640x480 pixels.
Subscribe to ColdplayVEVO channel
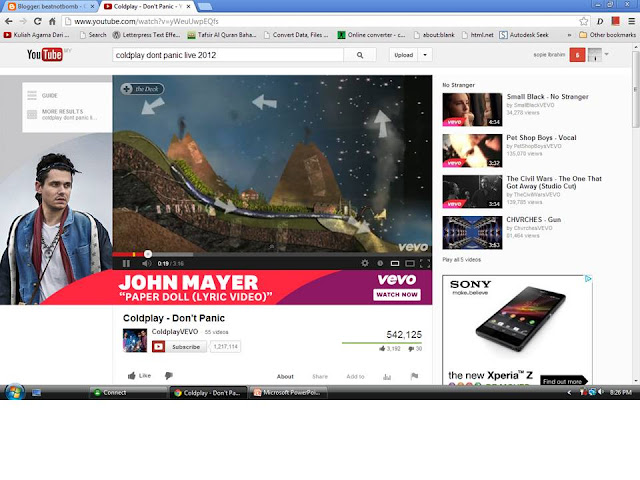(x=179, y=347)
